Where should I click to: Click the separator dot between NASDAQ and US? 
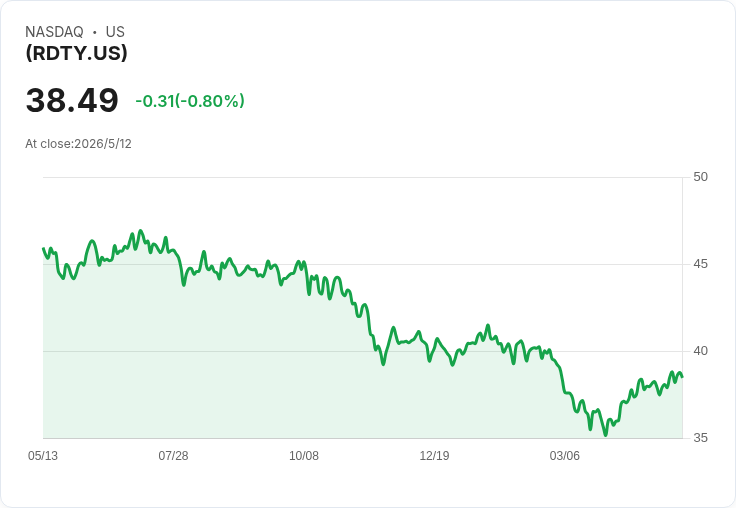(95, 32)
